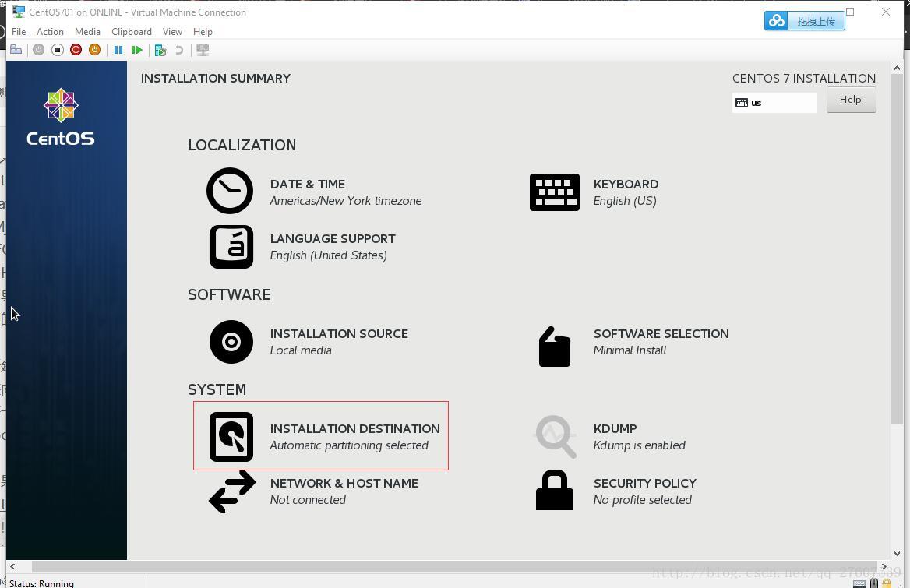Open LANGUAGE SUPPORT label
Screen dimensions: 910x588
tap(333, 238)
